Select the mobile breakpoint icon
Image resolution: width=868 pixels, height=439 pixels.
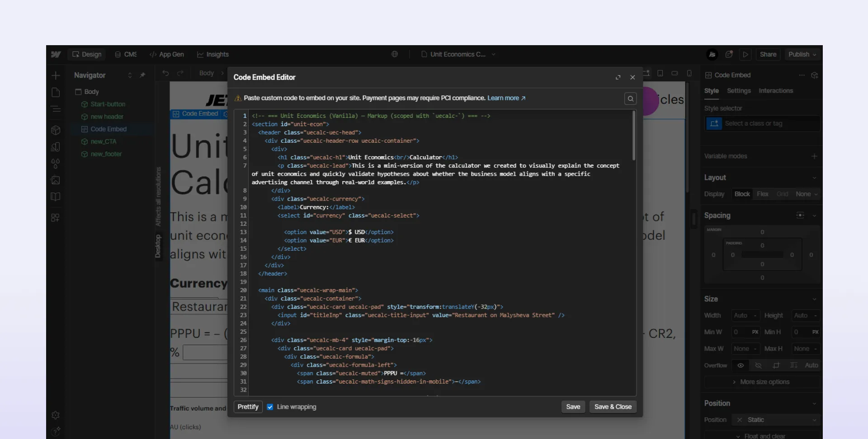tap(689, 73)
